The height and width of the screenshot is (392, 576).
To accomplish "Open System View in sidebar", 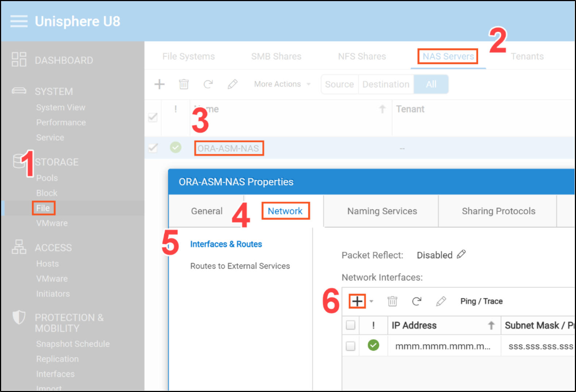I will click(x=61, y=108).
